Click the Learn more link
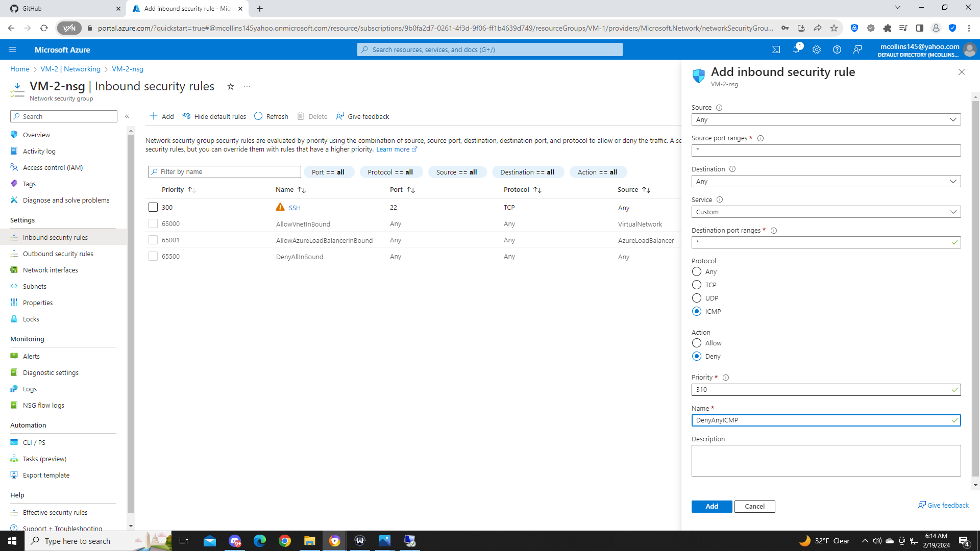The width and height of the screenshot is (980, 551). pyautogui.click(x=393, y=149)
